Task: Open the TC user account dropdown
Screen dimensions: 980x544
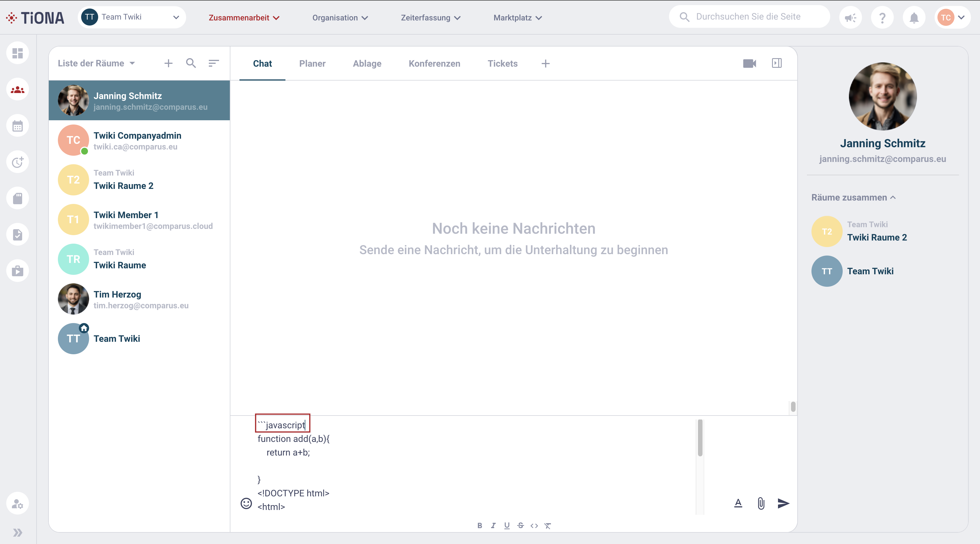Action: click(952, 18)
